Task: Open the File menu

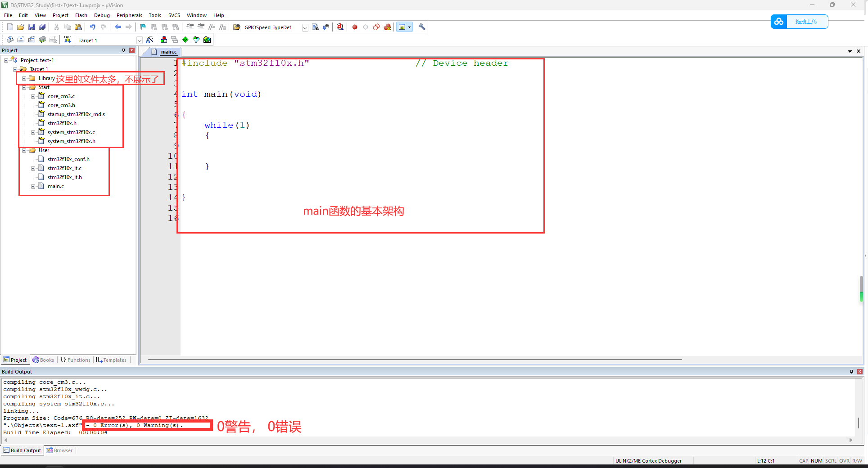Action: click(8, 15)
